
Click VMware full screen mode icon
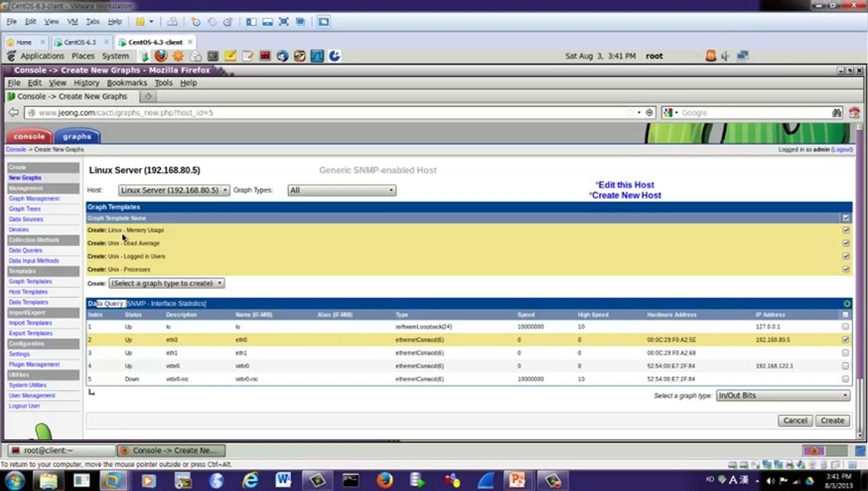tap(284, 22)
